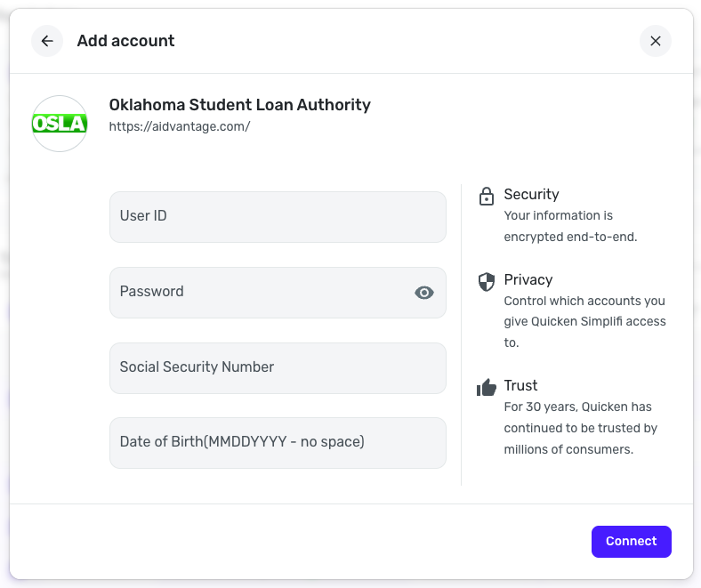
Task: Click the Add account title
Action: (125, 41)
